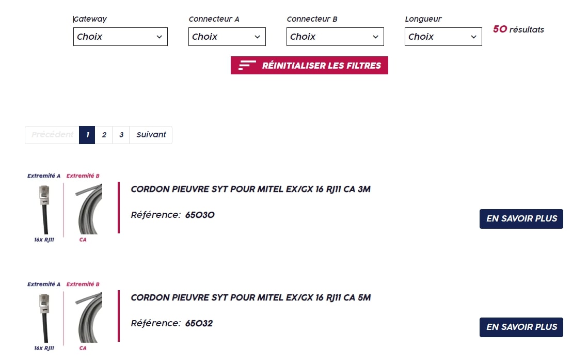
Task: Click the RJ11 connector image of 3M cord
Action: click(44, 209)
